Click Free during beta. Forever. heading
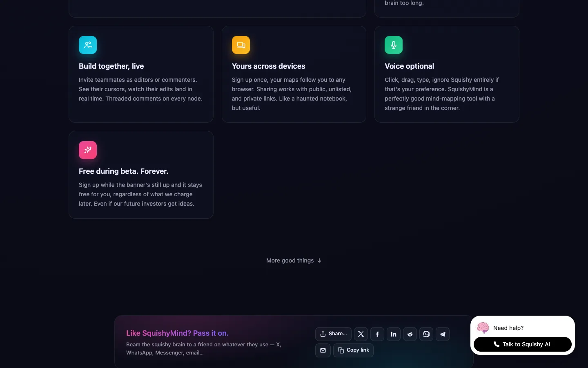This screenshot has width=588, height=368. click(x=123, y=171)
